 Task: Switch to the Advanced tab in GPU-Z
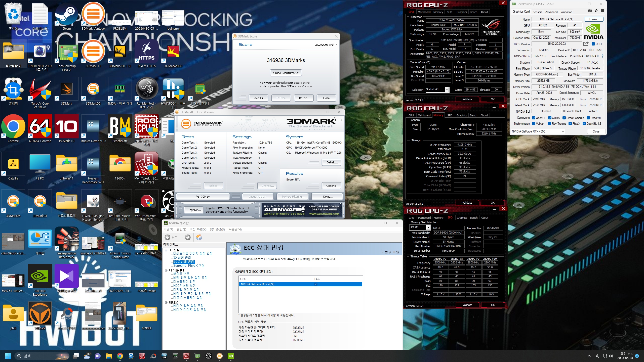[x=551, y=12]
